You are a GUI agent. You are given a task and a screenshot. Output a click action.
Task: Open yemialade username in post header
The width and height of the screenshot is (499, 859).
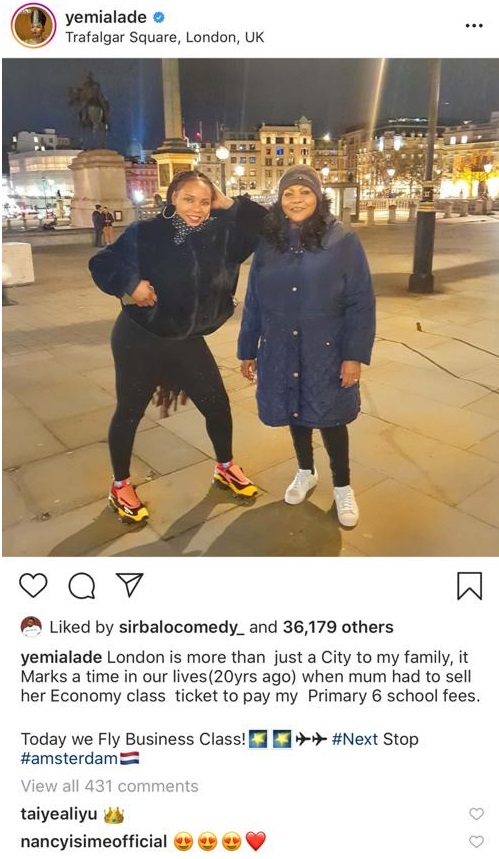pos(106,18)
